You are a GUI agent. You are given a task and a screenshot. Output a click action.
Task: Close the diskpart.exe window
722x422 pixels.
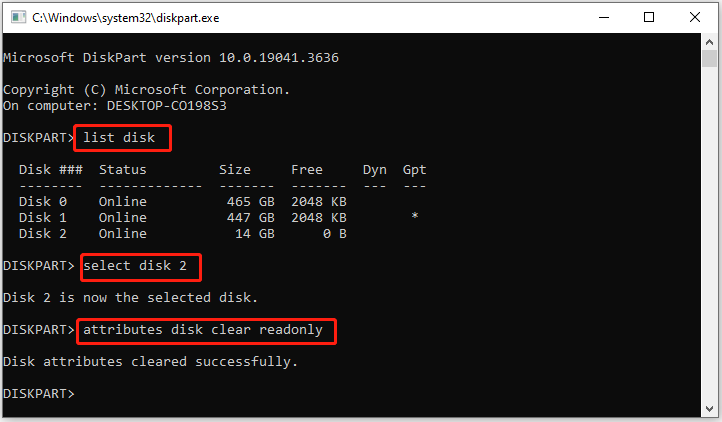click(x=696, y=17)
